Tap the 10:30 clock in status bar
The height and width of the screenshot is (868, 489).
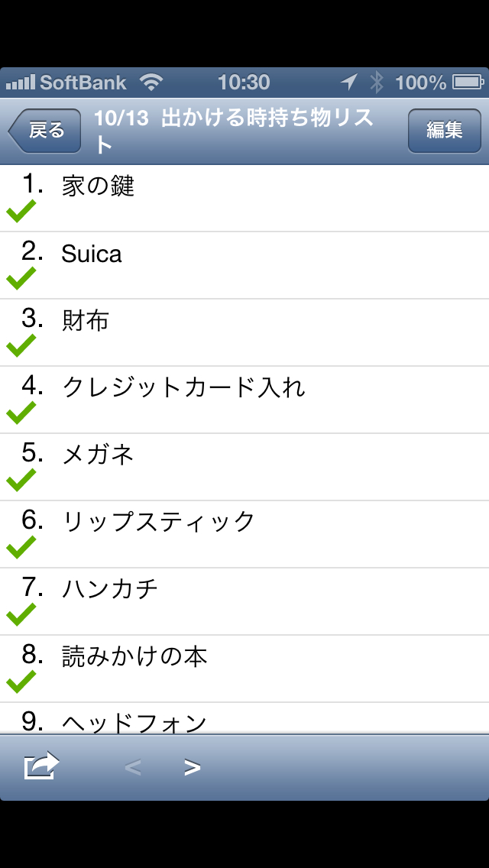point(244,82)
